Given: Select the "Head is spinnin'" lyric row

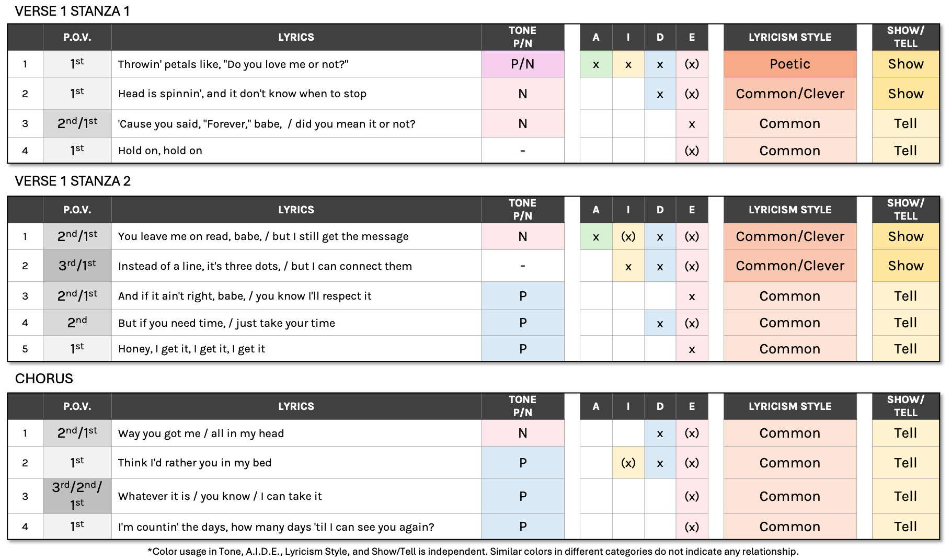Looking at the screenshot, I should [x=242, y=94].
